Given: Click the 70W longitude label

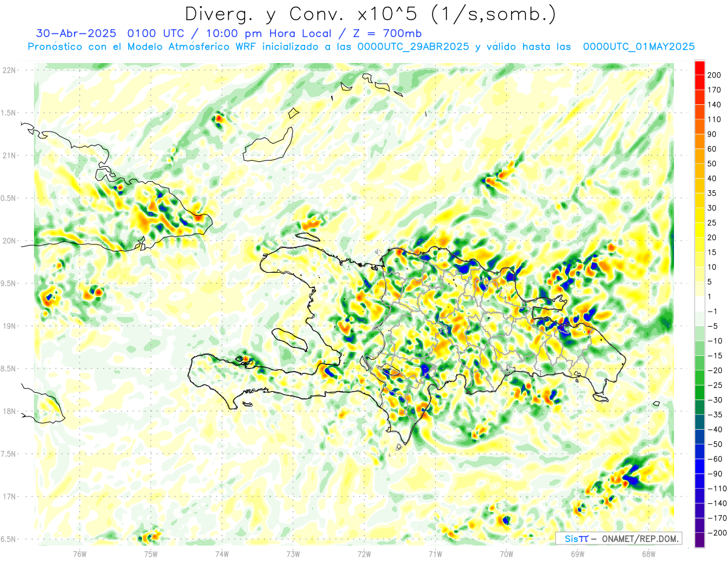Looking at the screenshot, I should click(x=507, y=554).
